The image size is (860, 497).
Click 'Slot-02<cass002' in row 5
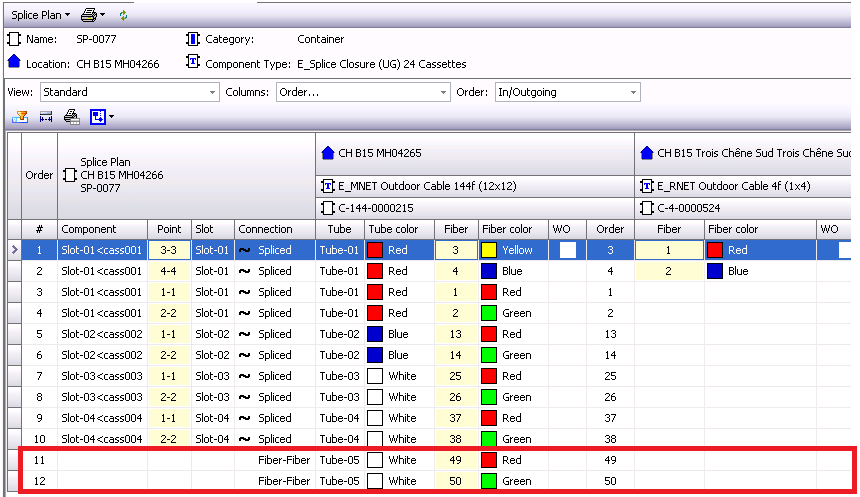pyautogui.click(x=102, y=334)
